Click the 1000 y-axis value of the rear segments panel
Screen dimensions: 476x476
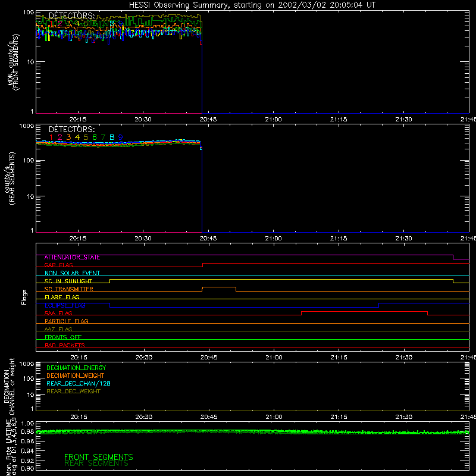coord(27,126)
